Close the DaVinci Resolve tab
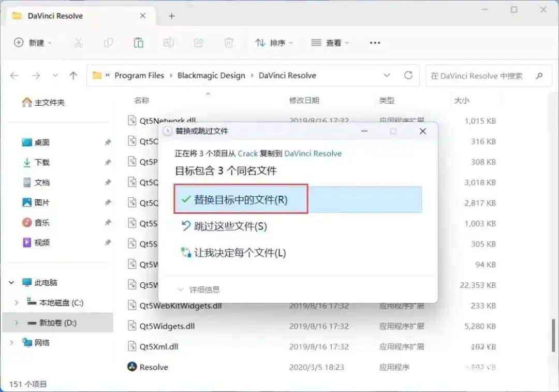559x392 pixels. pyautogui.click(x=143, y=16)
